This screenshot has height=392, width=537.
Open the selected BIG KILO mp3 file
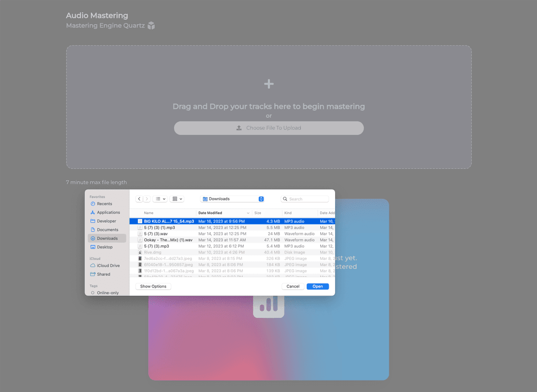(x=318, y=286)
